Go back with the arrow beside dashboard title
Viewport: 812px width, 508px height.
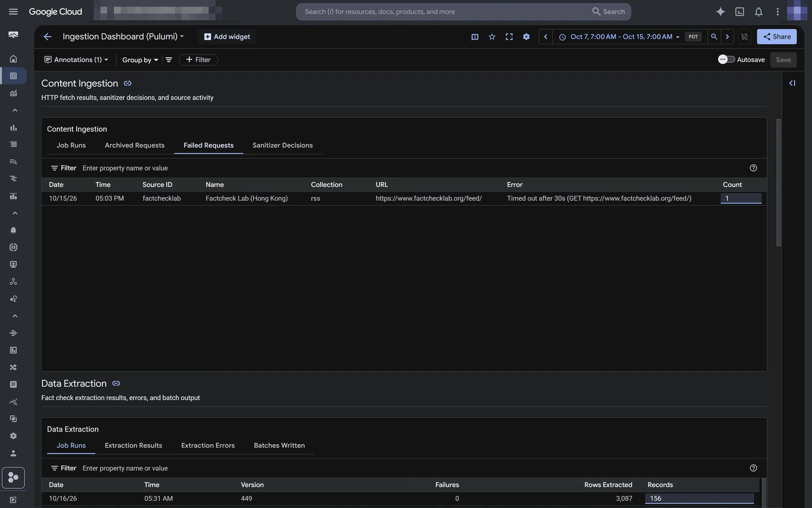(x=47, y=37)
